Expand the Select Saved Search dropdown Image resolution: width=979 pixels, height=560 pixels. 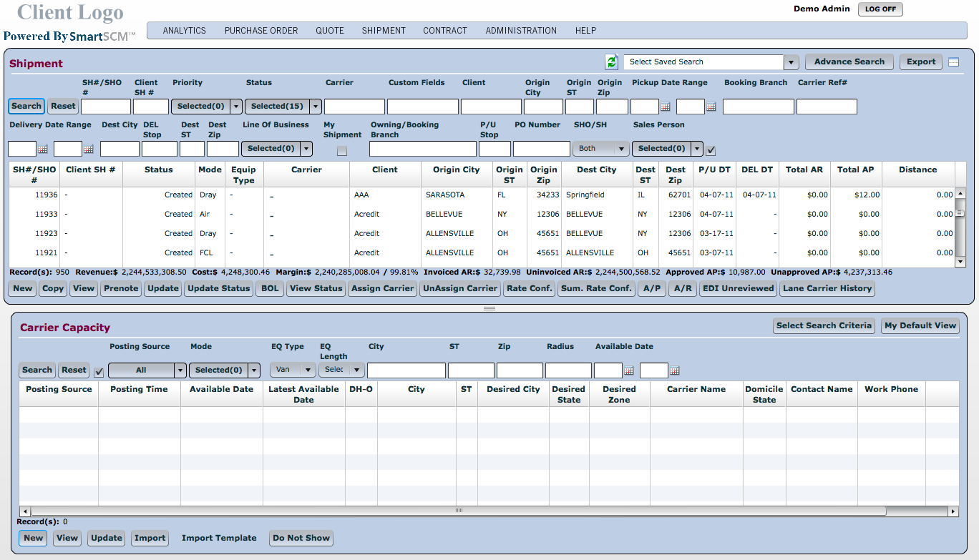tap(791, 62)
